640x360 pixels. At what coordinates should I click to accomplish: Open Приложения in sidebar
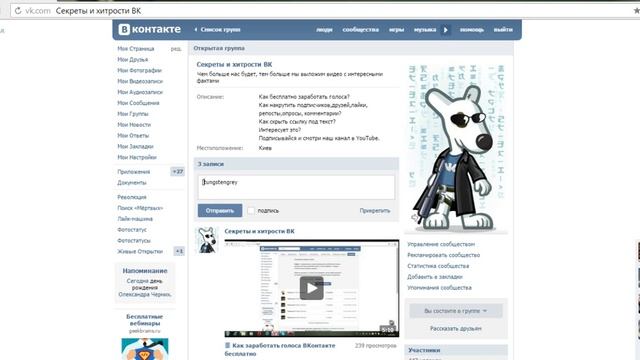click(x=134, y=172)
